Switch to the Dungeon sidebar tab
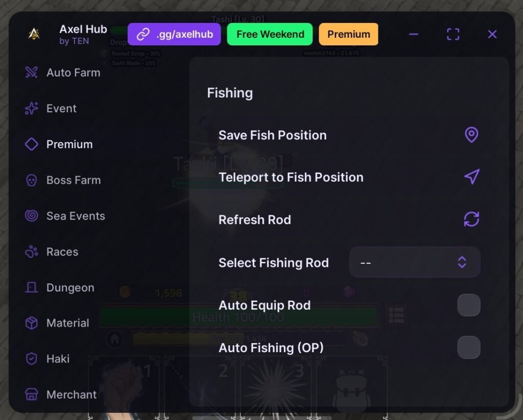Image resolution: width=523 pixels, height=420 pixels. click(x=70, y=288)
